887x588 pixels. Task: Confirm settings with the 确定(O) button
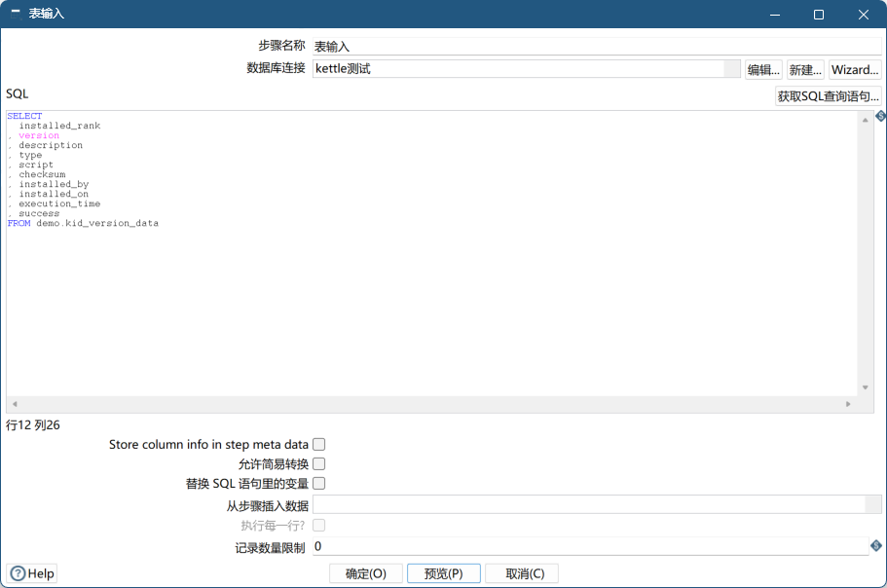coord(365,573)
